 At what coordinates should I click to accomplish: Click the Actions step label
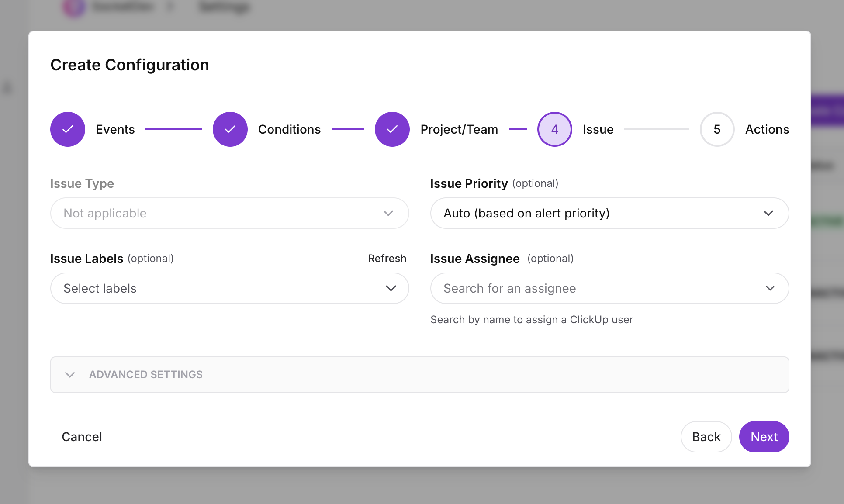[x=767, y=129]
